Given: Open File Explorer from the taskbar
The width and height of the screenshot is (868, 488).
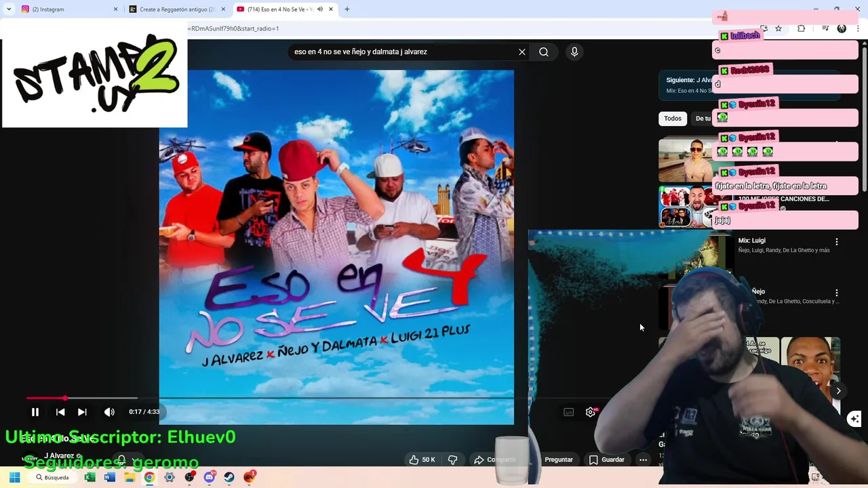Looking at the screenshot, I should 130,477.
